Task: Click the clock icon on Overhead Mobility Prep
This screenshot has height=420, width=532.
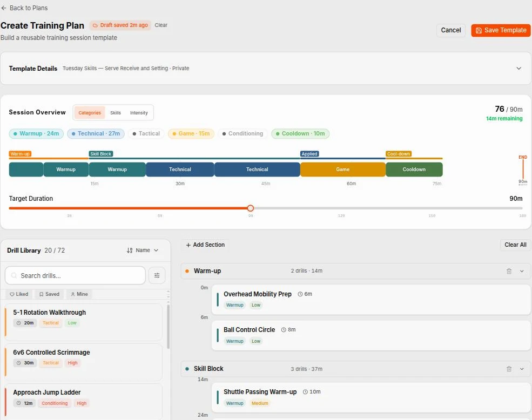Action: click(x=300, y=294)
